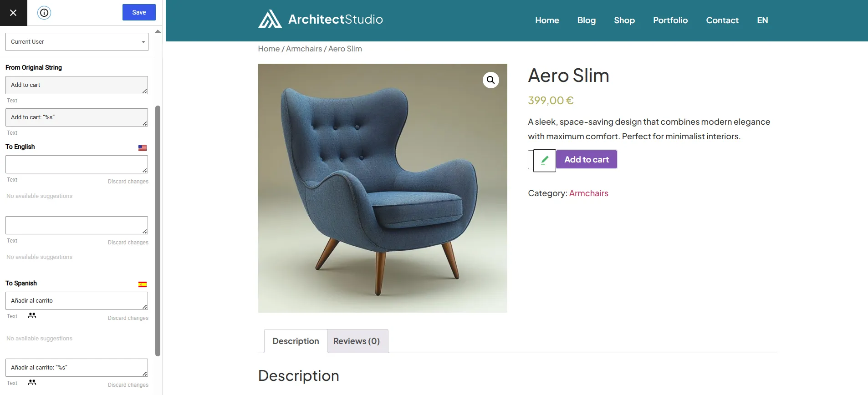The image size is (868, 395).
Task: Select the Description tab
Action: coord(296,341)
